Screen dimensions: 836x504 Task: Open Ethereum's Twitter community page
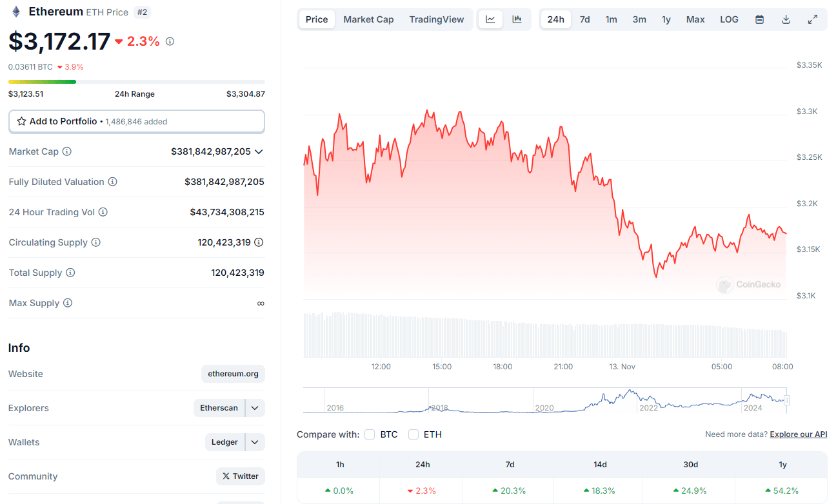(240, 476)
